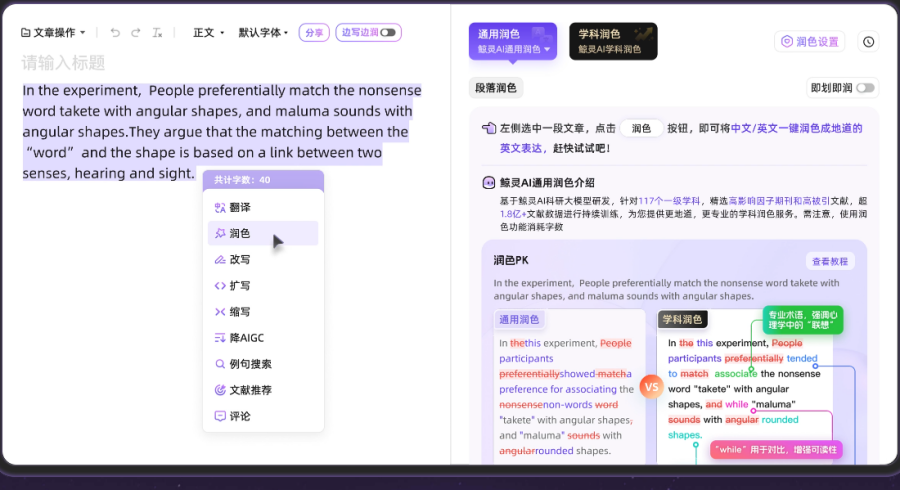Click the 分享 share button

314,33
